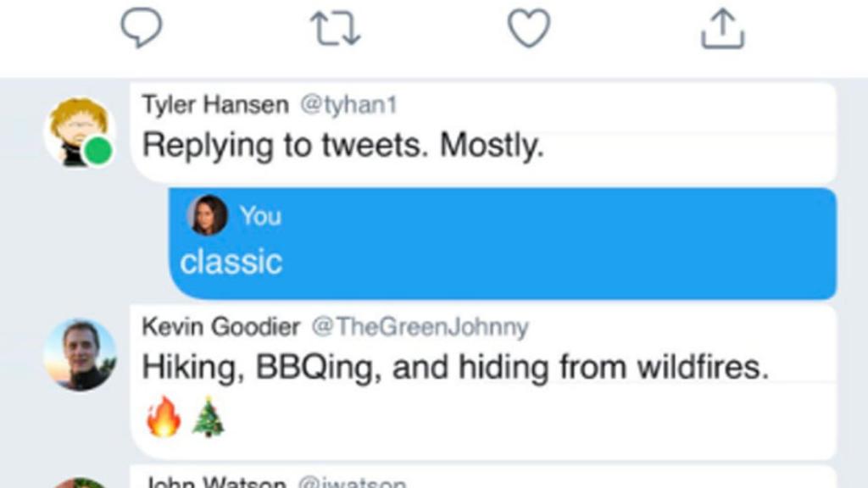Open Tyler Hansen's profile via his name
This screenshot has width=868, height=488.
pyautogui.click(x=214, y=105)
